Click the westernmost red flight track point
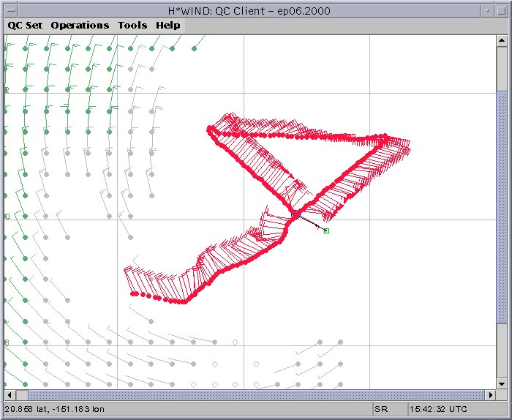Viewport: 512px width, 420px height. [x=133, y=293]
